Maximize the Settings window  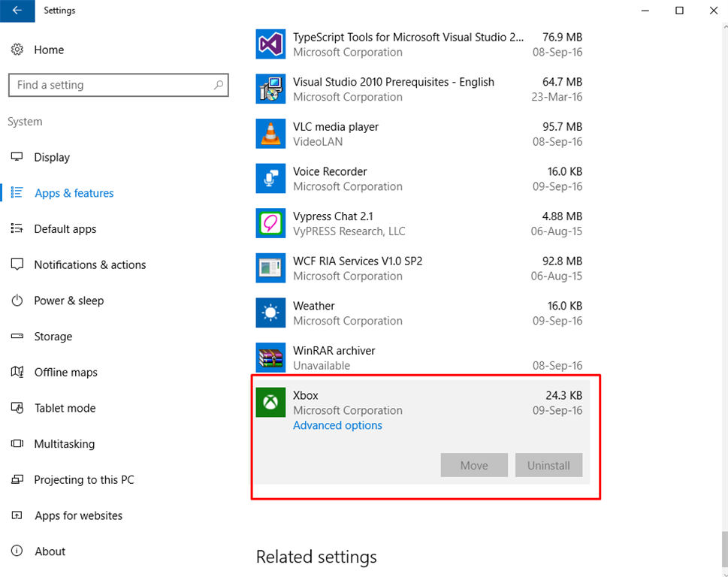(x=679, y=11)
